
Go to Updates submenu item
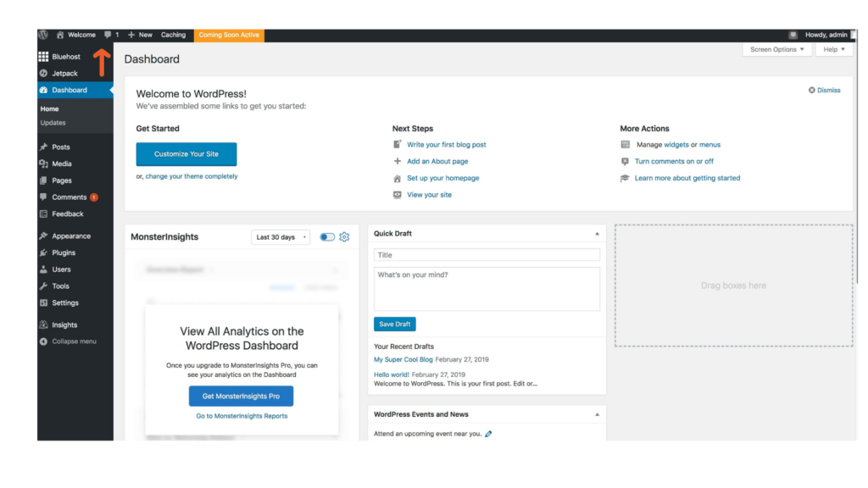53,123
